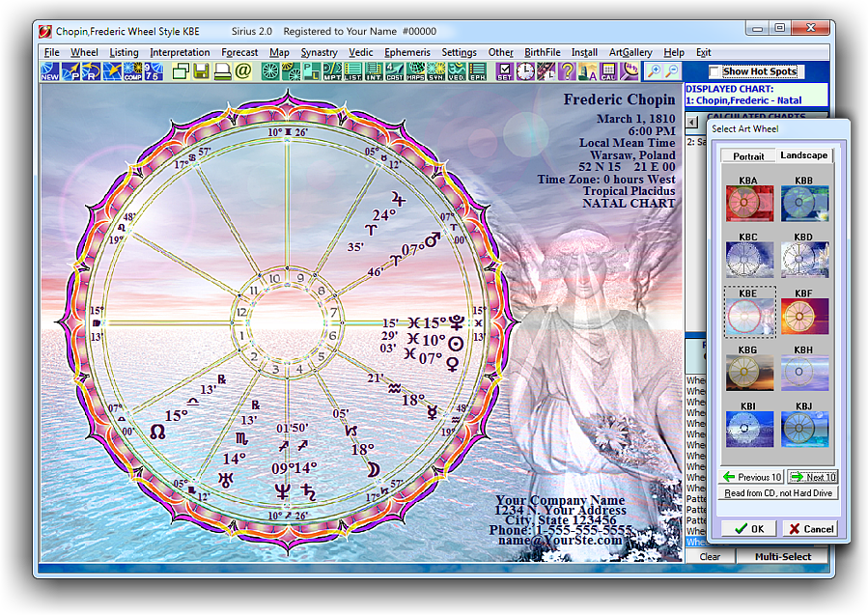Click the CAL calendar icon
Image resolution: width=868 pixels, height=615 pixels.
point(608,71)
